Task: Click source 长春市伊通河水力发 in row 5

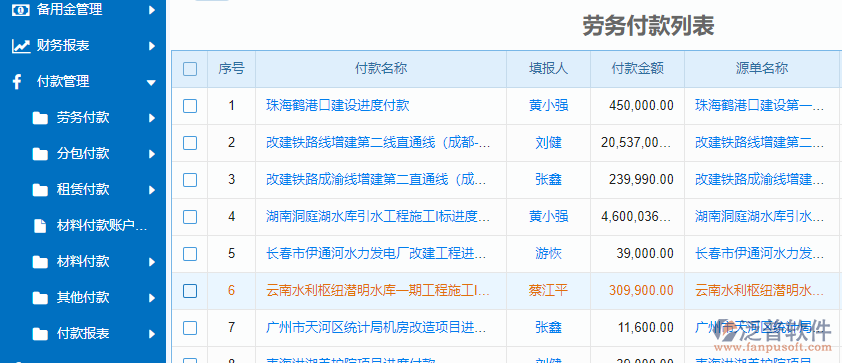Action: point(759,253)
